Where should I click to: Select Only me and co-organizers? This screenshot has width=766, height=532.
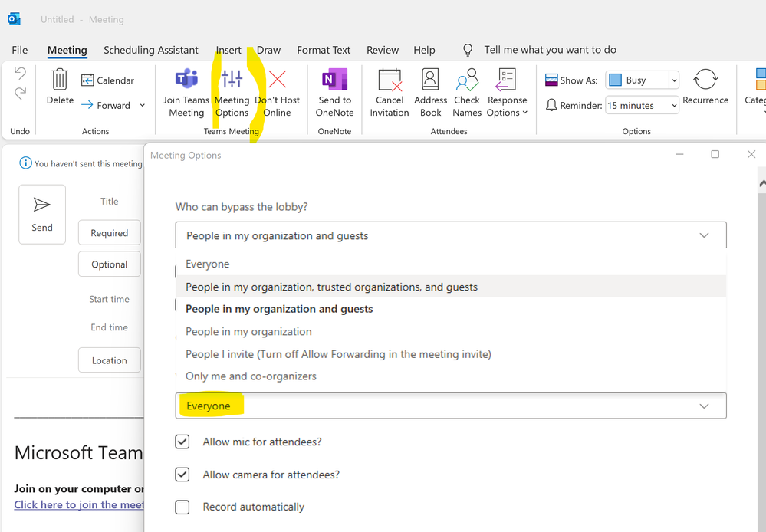pos(451,376)
